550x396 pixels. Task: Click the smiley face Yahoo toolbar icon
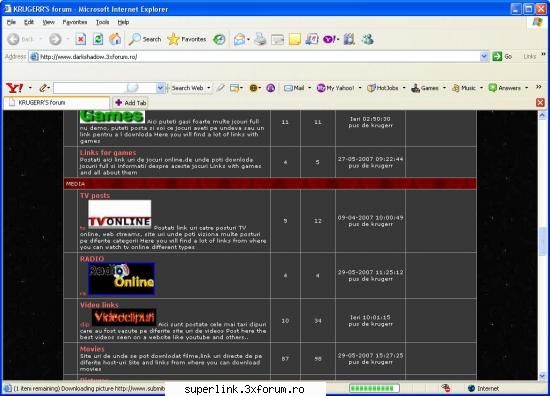coord(253,88)
